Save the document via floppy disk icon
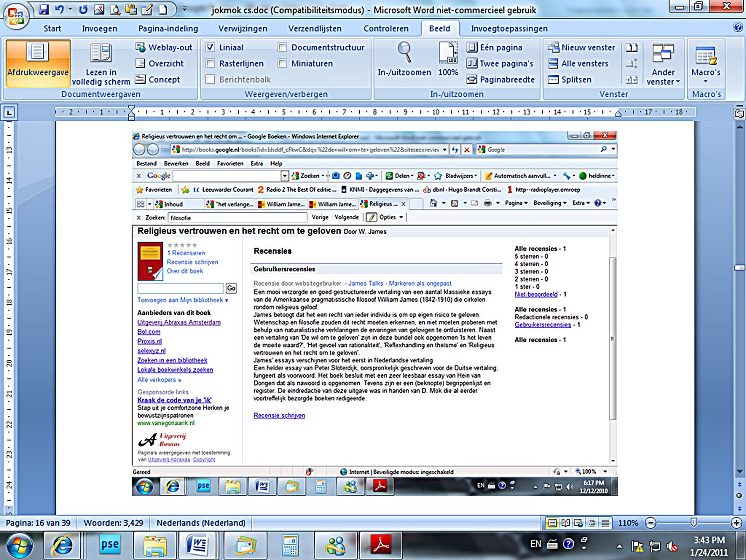 43,9
